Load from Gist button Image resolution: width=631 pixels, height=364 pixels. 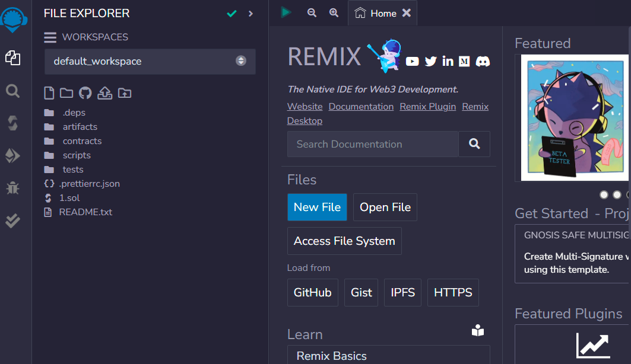tap(362, 292)
